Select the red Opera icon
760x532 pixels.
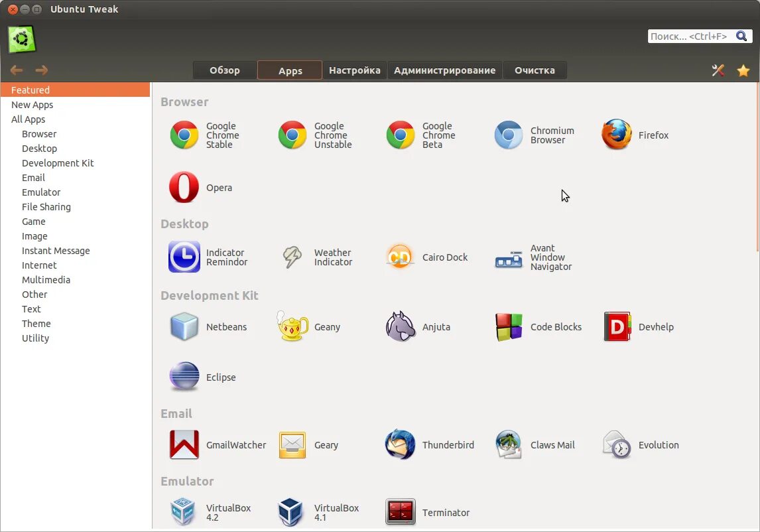pos(184,187)
